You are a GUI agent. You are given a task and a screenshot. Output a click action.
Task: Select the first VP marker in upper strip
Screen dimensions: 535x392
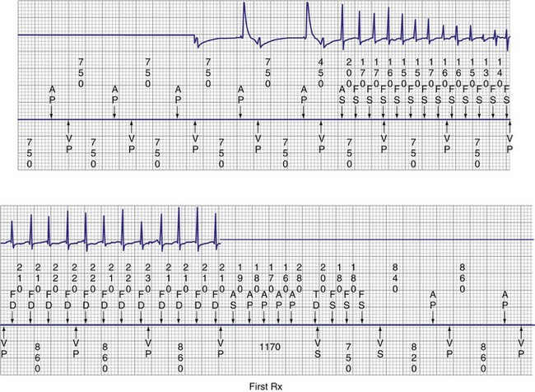tap(69, 143)
